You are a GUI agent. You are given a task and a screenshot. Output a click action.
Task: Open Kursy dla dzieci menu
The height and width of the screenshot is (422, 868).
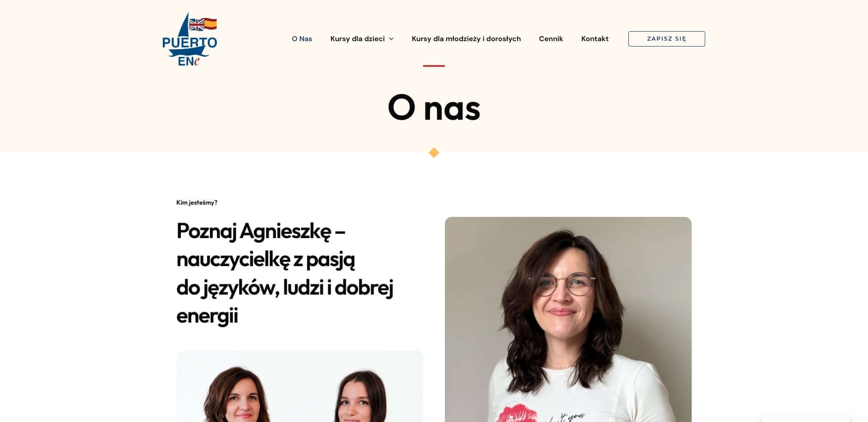coord(357,39)
